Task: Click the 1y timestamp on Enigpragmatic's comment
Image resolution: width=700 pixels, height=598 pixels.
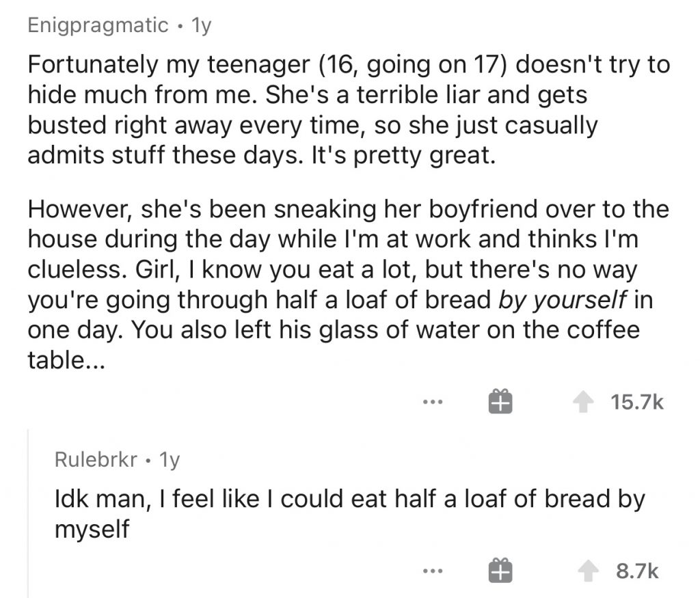Action: 203,26
